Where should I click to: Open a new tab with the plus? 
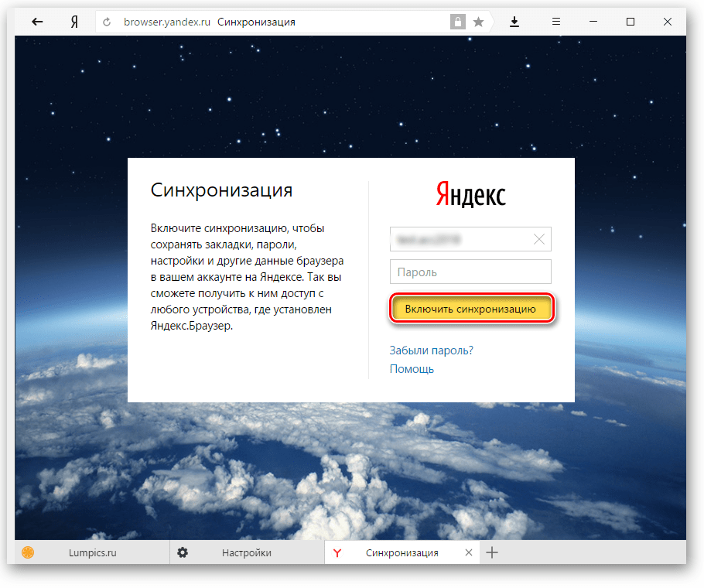(x=492, y=552)
